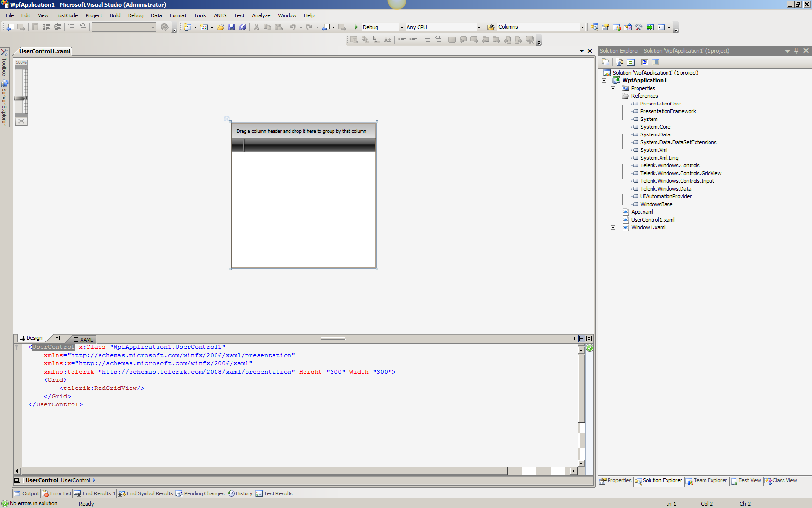Open the collapsed Toolbox side tab
Image resolution: width=812 pixels, height=508 pixels.
(4, 63)
